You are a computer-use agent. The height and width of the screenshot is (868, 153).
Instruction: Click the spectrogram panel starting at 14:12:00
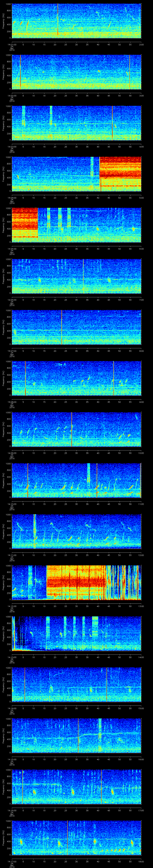click(77, 583)
